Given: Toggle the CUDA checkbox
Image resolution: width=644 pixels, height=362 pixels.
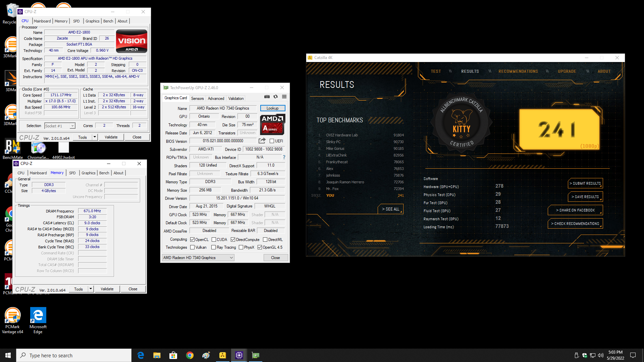Looking at the screenshot, I should (214, 240).
